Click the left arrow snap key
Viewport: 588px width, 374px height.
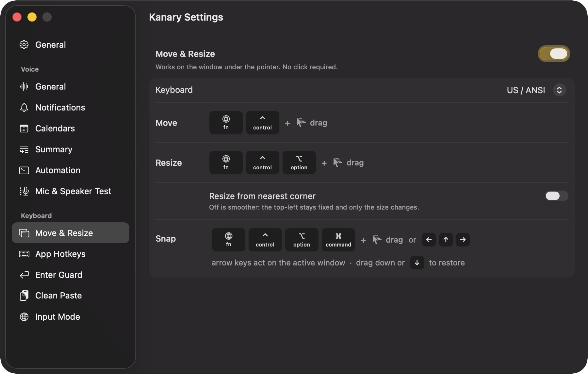click(429, 240)
